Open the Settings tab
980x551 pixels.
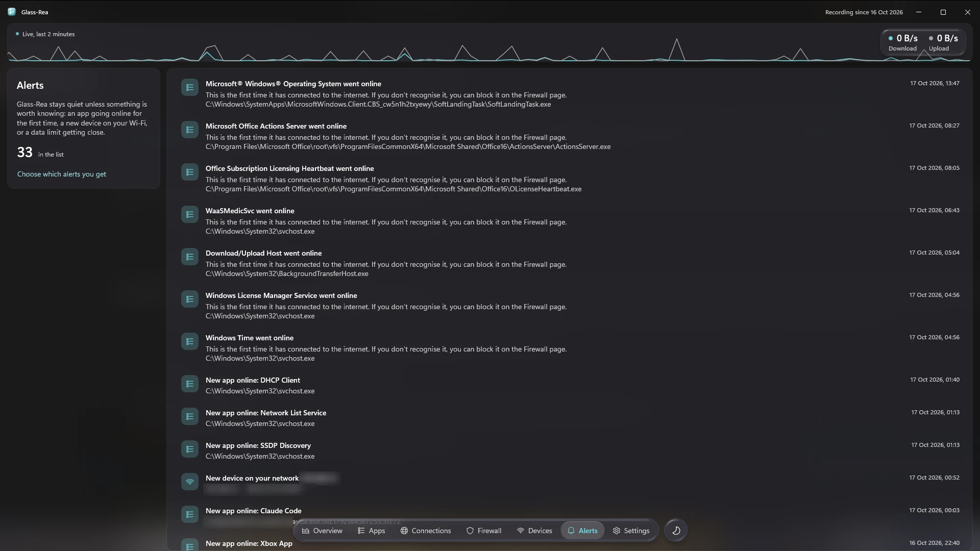(631, 531)
